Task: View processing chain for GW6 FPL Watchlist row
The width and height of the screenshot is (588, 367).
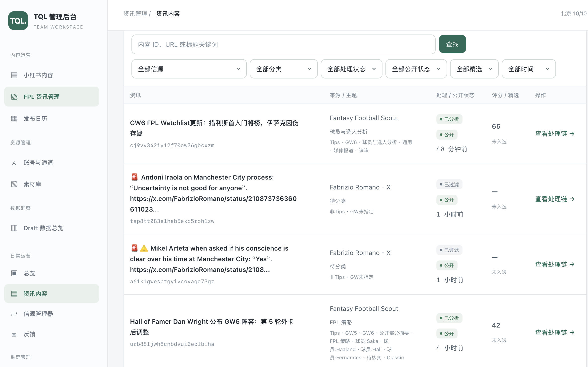Action: point(555,134)
